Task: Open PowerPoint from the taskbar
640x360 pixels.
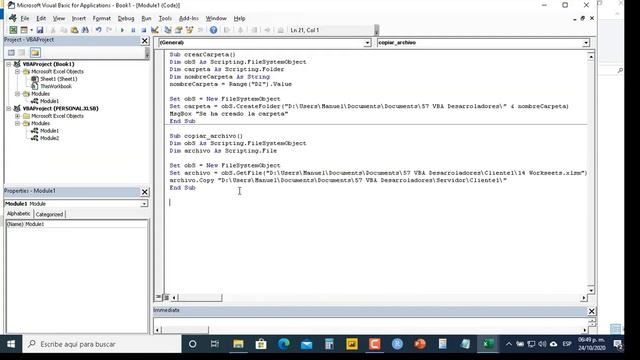Action: point(420,344)
